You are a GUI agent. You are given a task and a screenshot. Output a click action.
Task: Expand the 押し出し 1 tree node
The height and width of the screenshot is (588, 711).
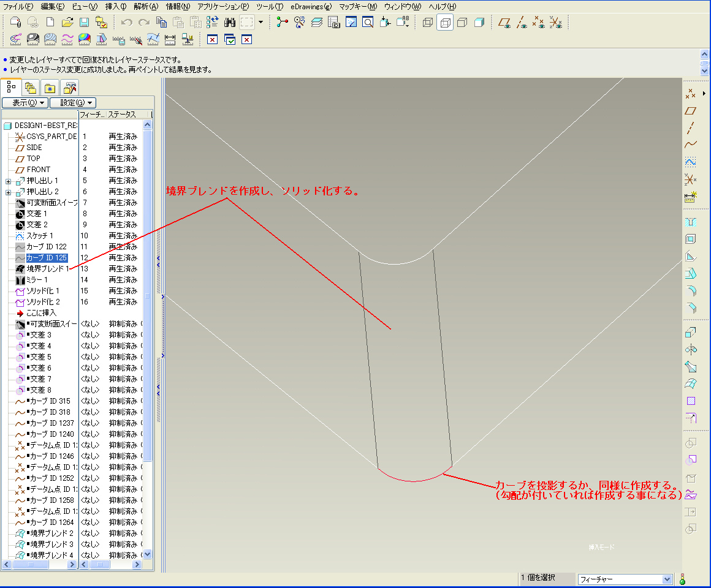(8, 181)
